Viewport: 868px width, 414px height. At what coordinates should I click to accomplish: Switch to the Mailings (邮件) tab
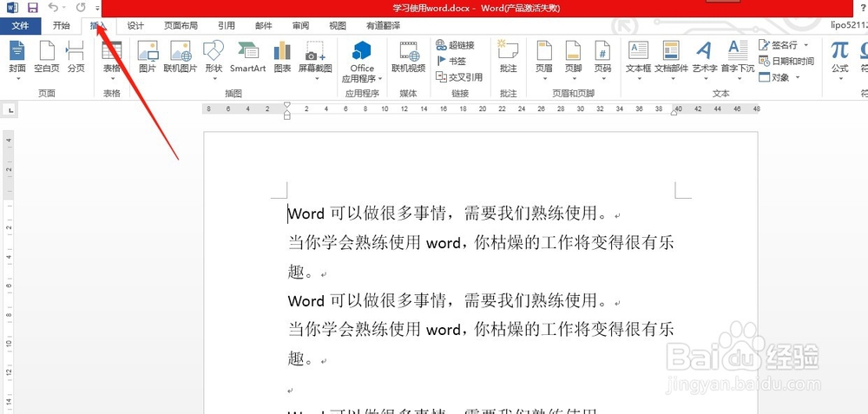tap(264, 25)
